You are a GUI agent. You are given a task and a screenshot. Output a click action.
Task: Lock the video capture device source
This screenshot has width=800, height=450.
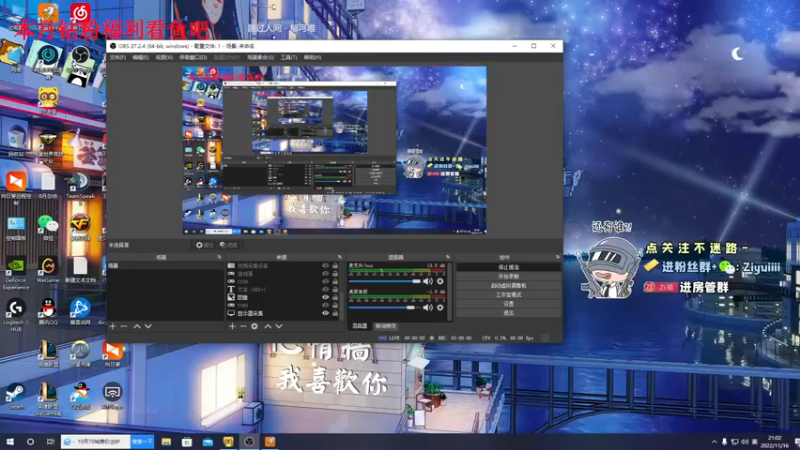pyautogui.click(x=335, y=266)
